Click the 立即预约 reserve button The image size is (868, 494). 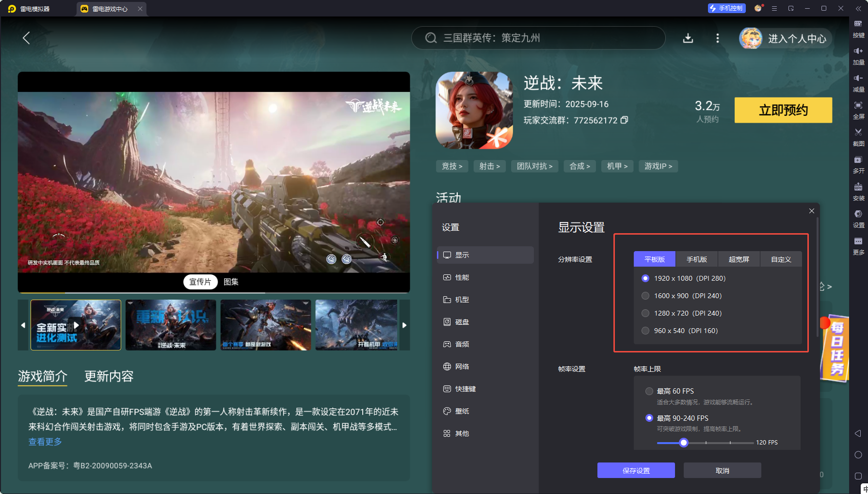[x=783, y=110]
